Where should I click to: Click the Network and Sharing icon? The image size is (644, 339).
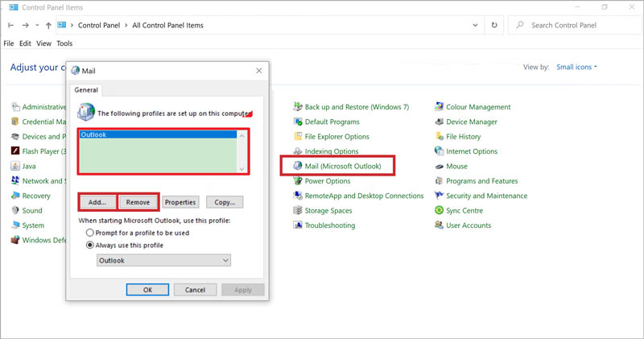[15, 181]
